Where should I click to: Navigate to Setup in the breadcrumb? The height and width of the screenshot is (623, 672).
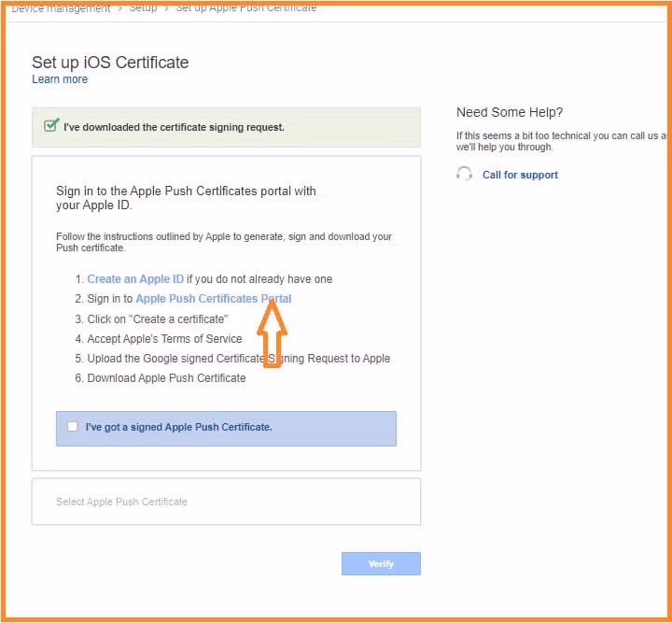click(143, 8)
